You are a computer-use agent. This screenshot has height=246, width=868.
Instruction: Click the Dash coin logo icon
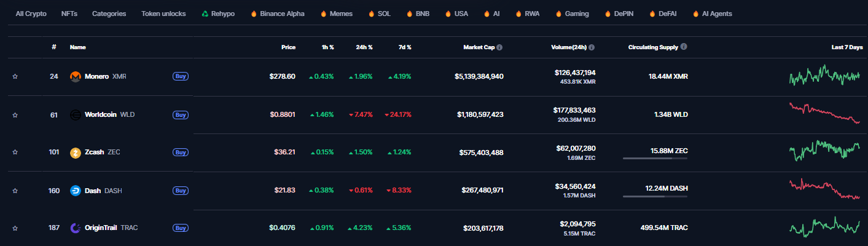pos(76,191)
